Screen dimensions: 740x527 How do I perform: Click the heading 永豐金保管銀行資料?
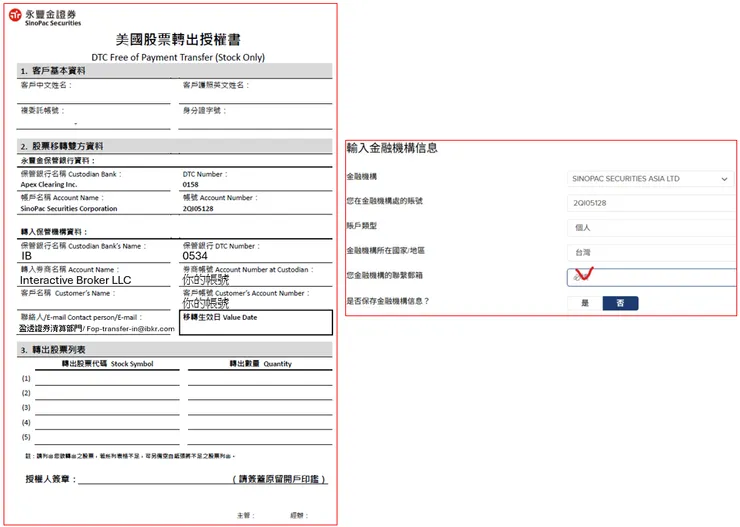[58, 161]
